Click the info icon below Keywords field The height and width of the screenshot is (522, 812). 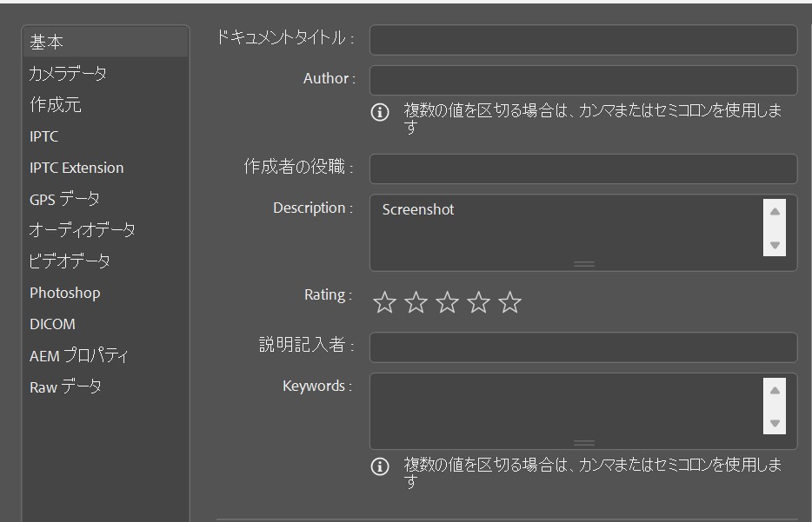(x=380, y=467)
